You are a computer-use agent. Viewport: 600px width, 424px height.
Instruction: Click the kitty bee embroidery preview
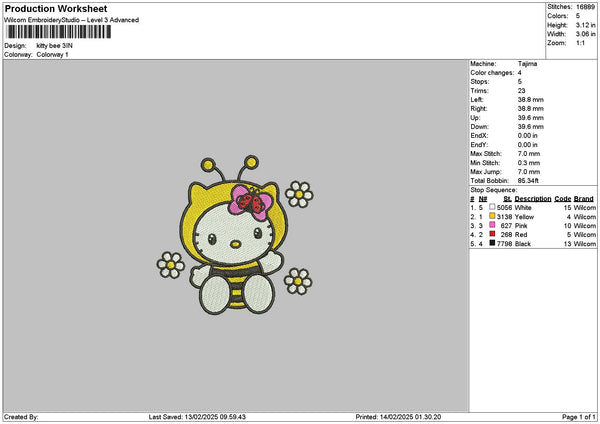(x=235, y=236)
